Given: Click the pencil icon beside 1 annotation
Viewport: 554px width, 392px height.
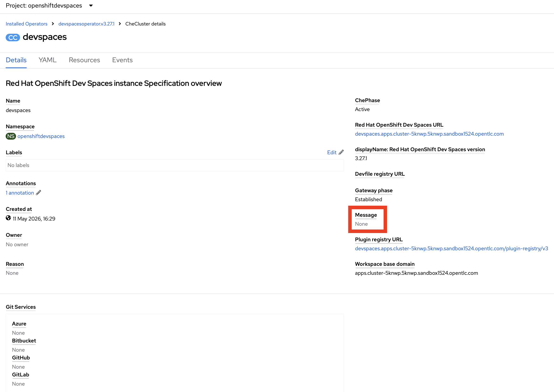Looking at the screenshot, I should (38, 193).
